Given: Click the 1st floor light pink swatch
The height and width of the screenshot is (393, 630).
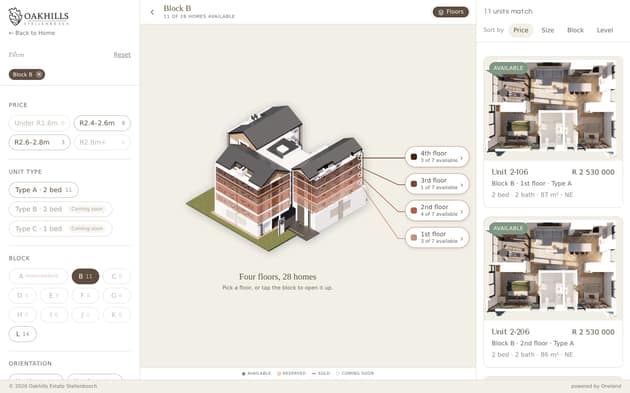Looking at the screenshot, I should click(414, 237).
